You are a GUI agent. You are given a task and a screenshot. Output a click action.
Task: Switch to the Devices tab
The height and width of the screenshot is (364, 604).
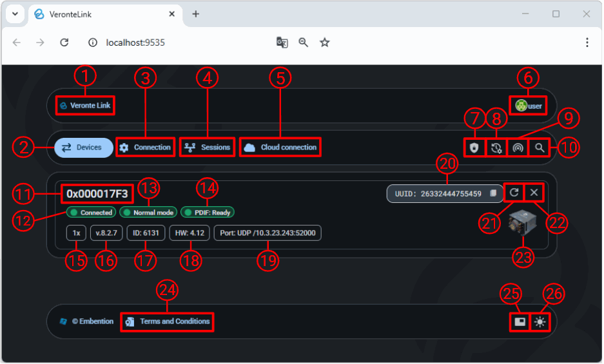82,148
